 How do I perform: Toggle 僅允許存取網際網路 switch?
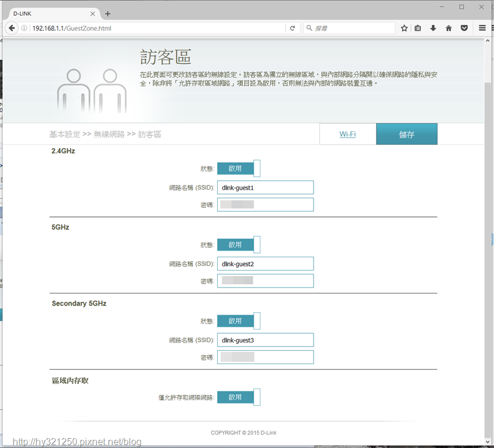[239, 397]
